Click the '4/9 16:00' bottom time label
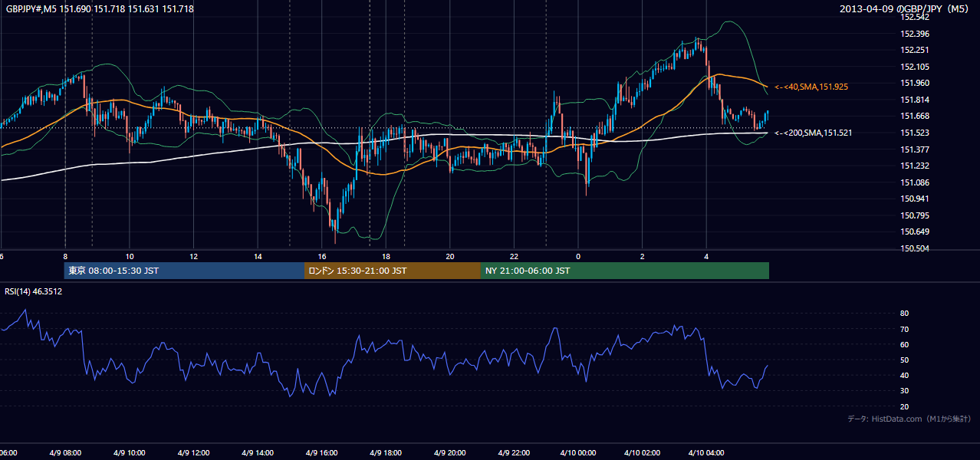980x460 pixels. click(x=322, y=453)
